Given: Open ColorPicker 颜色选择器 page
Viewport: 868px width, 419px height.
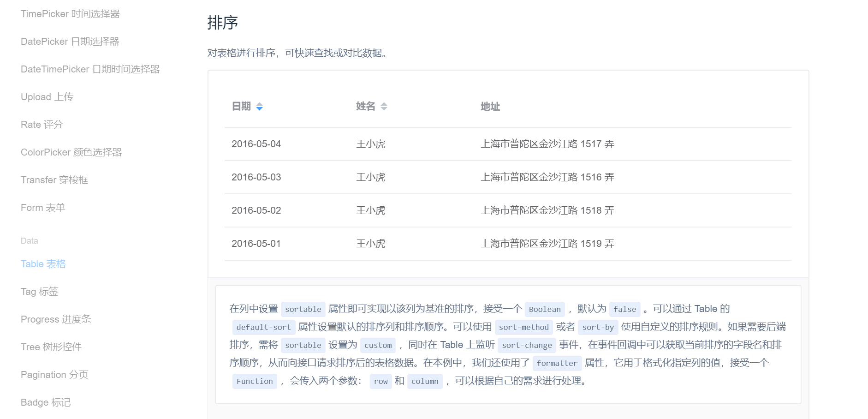Looking at the screenshot, I should (71, 152).
